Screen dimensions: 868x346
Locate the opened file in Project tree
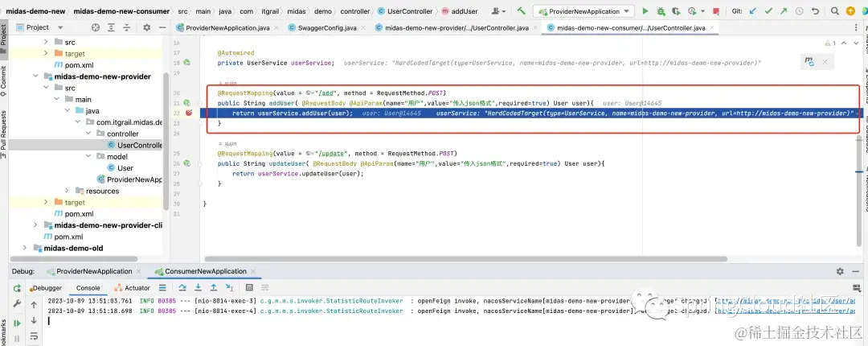(95, 27)
